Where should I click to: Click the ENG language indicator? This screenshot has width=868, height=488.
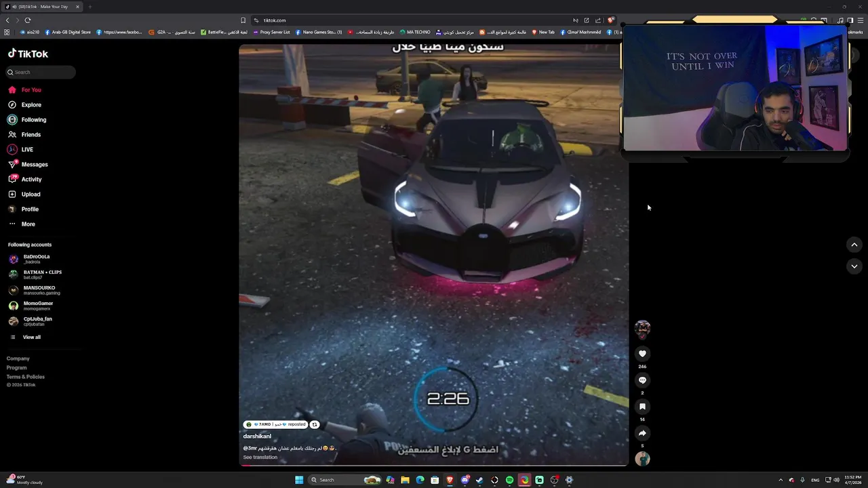[815, 480]
